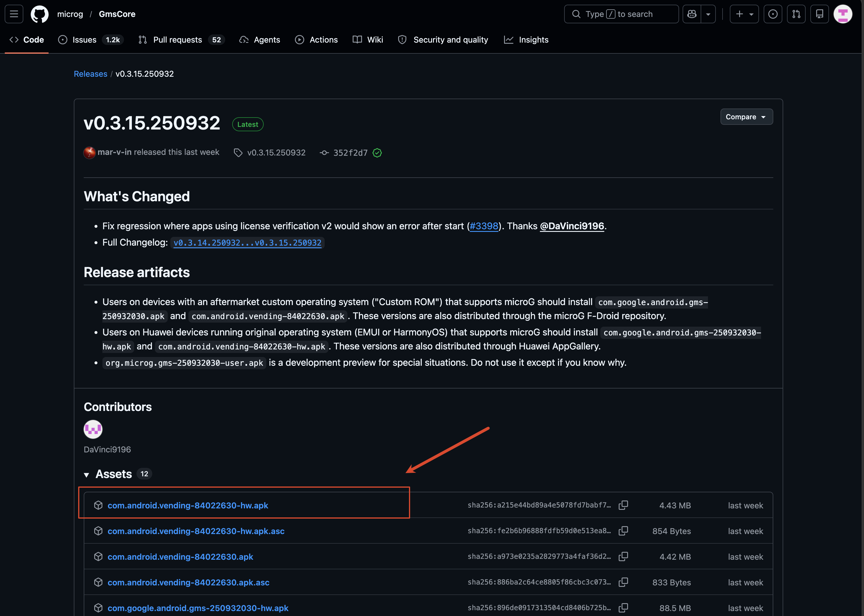864x616 pixels.
Task: Click hash text sha256:a973e0235a2829773a4faf36d2…
Action: tap(539, 556)
